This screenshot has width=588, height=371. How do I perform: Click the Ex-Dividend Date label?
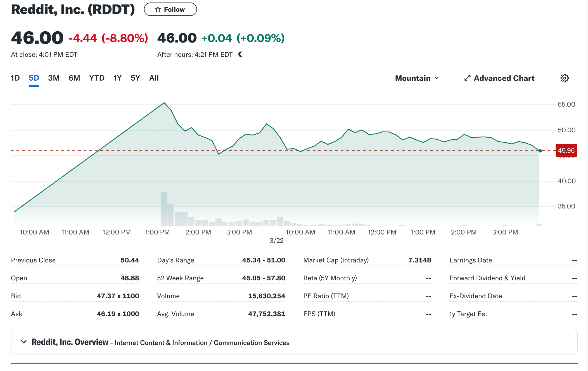(476, 296)
